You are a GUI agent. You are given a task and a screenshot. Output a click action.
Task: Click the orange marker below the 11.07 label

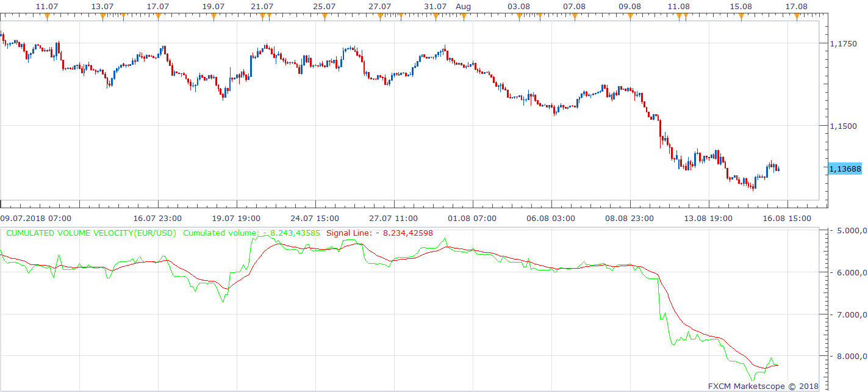click(x=48, y=16)
